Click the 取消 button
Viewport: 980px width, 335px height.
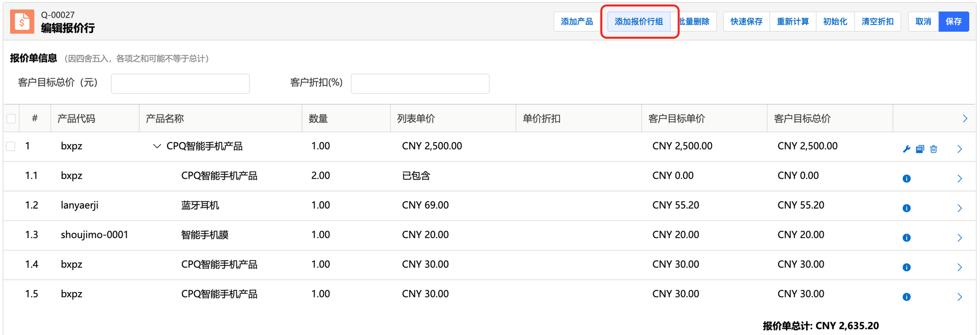point(923,22)
